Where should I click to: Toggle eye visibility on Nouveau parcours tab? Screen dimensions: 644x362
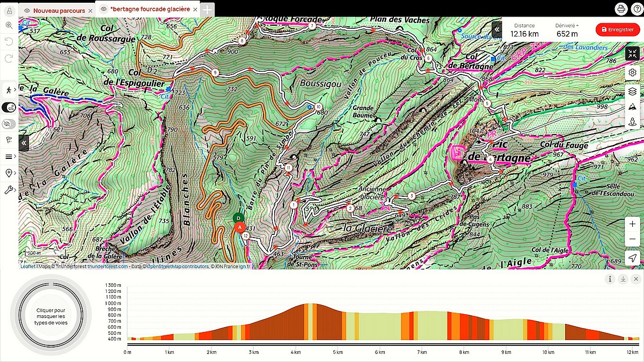coord(27,10)
